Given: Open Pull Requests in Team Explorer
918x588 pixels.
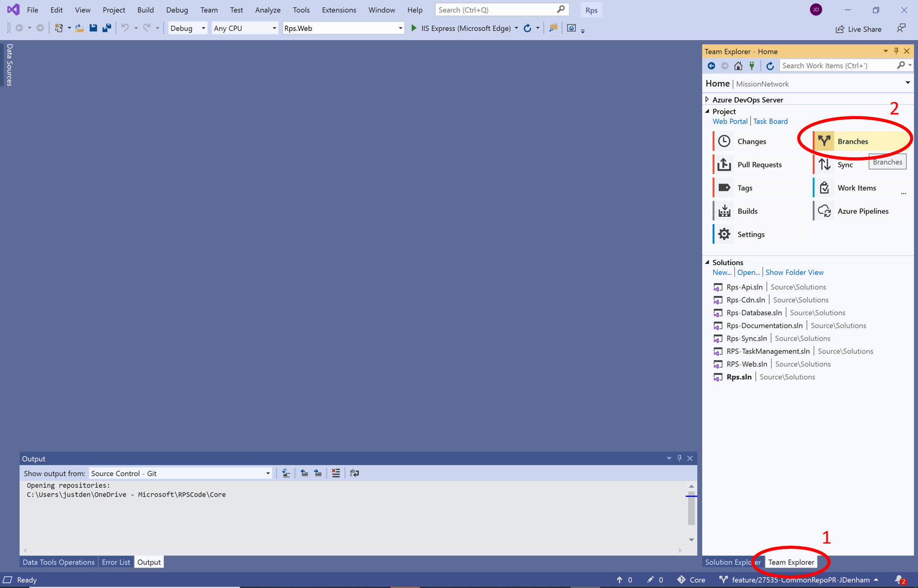Looking at the screenshot, I should point(759,165).
